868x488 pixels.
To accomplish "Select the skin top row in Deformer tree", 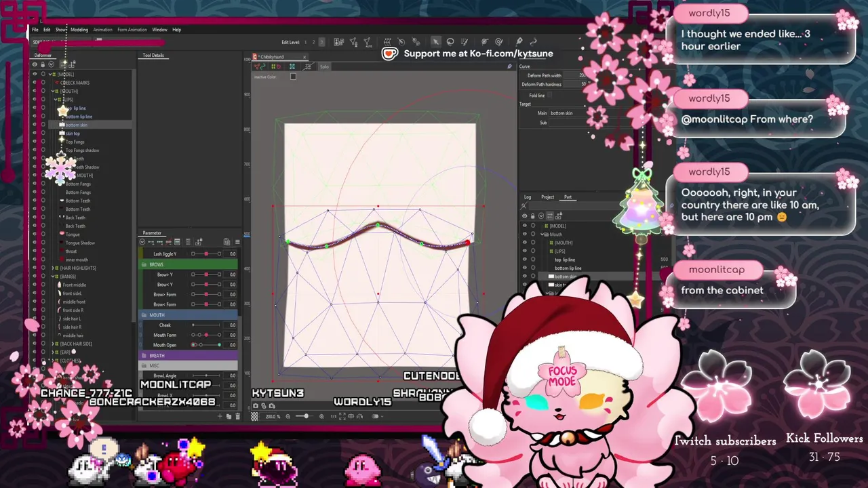I will [x=73, y=134].
